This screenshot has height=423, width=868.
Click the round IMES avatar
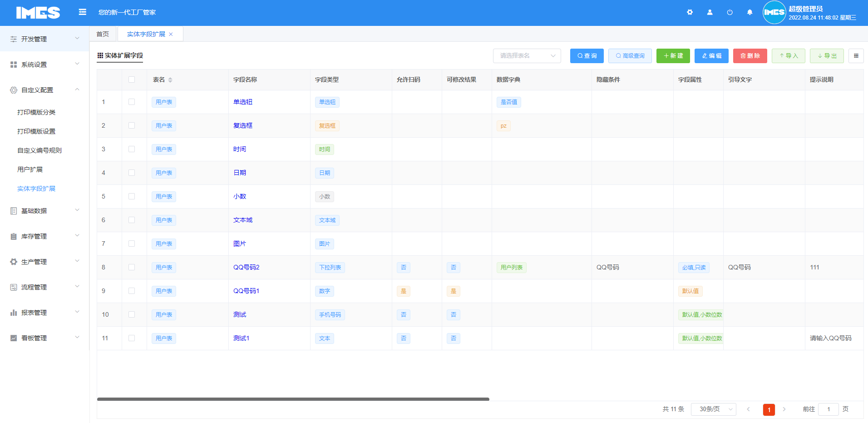[774, 12]
